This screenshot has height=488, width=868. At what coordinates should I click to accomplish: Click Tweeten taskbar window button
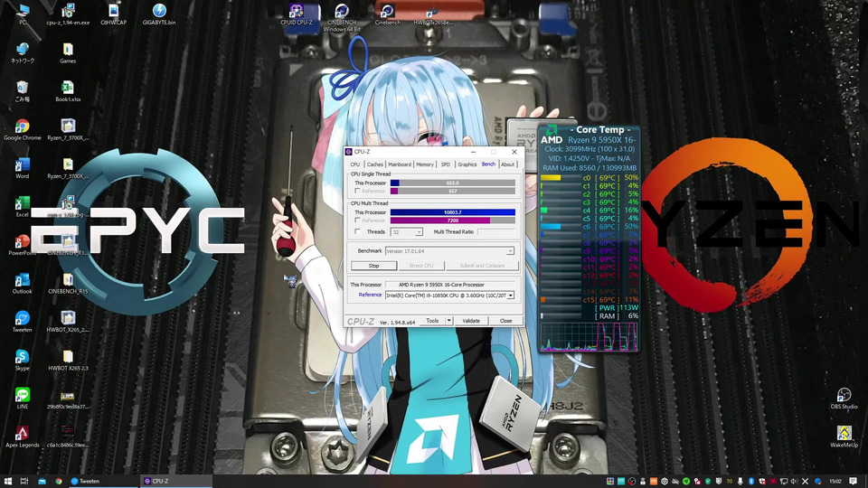tap(102, 482)
